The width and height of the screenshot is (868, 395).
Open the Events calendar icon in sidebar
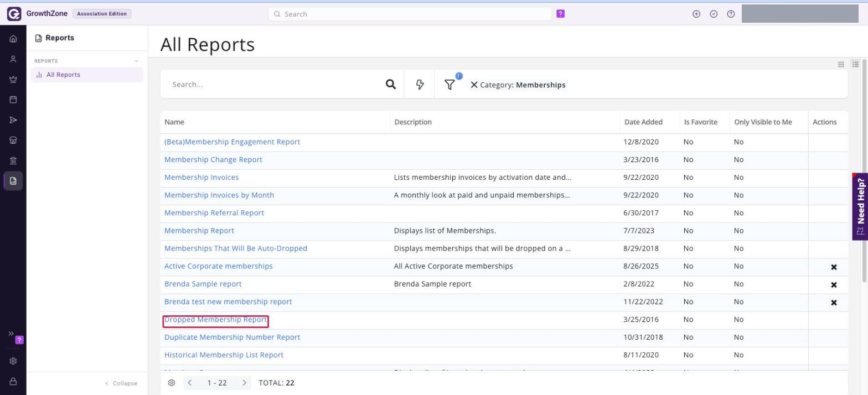click(13, 100)
